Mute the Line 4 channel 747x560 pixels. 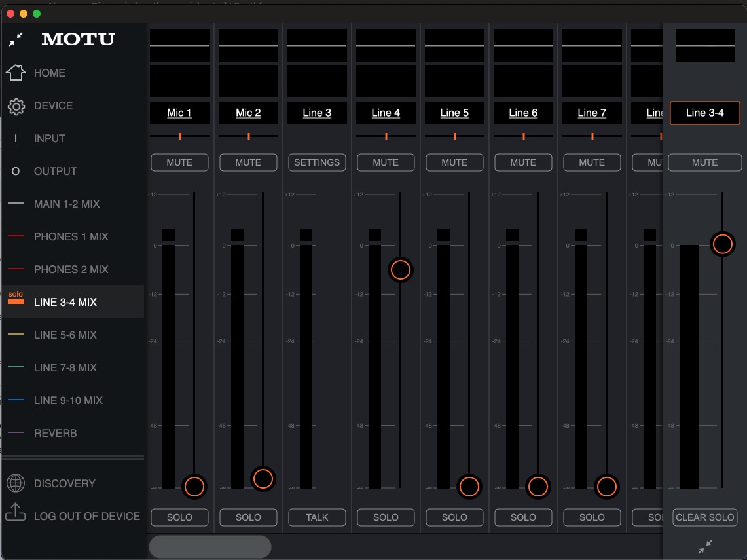pos(386,162)
